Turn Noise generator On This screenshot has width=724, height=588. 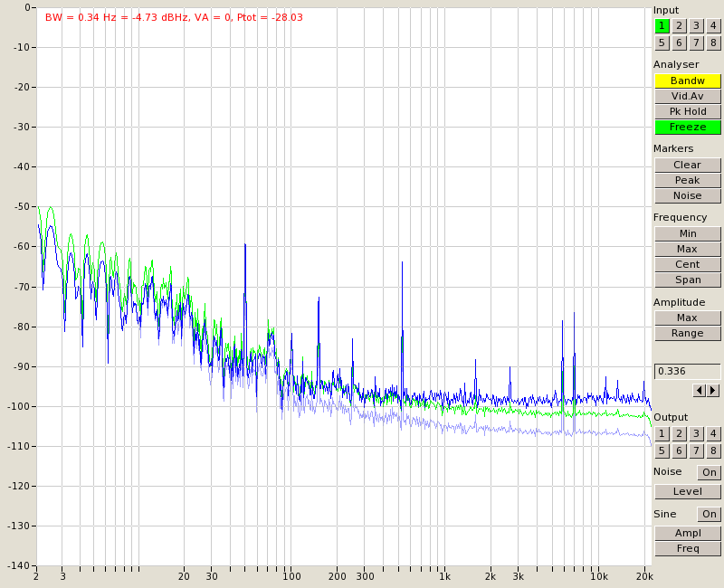[x=709, y=472]
